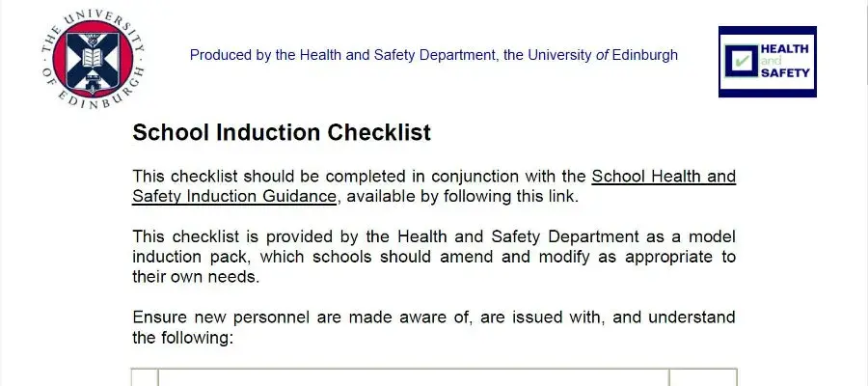
Task: Click the paragraph starting 'Ensure new personnel'
Action: coord(433,327)
